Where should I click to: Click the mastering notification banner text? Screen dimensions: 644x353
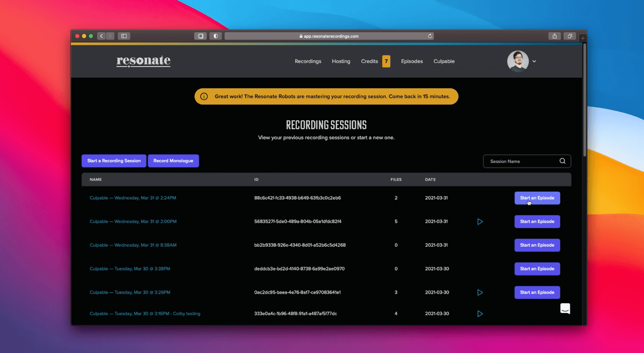332,96
